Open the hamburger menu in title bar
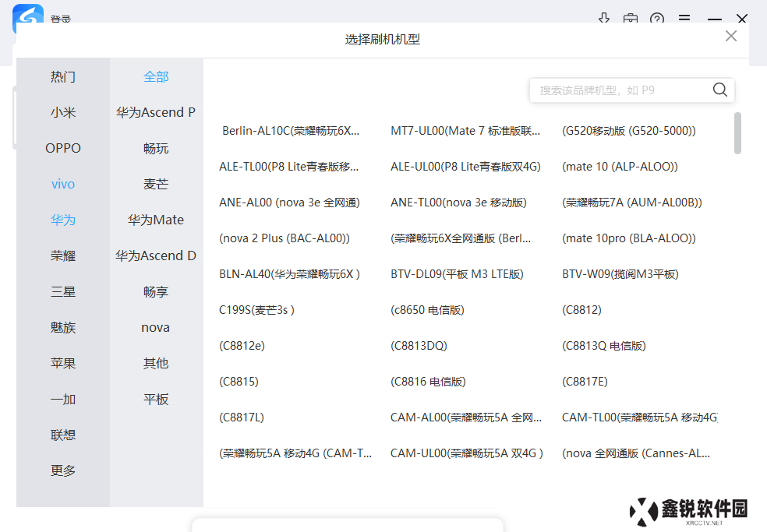The width and height of the screenshot is (767, 532). pos(684,18)
